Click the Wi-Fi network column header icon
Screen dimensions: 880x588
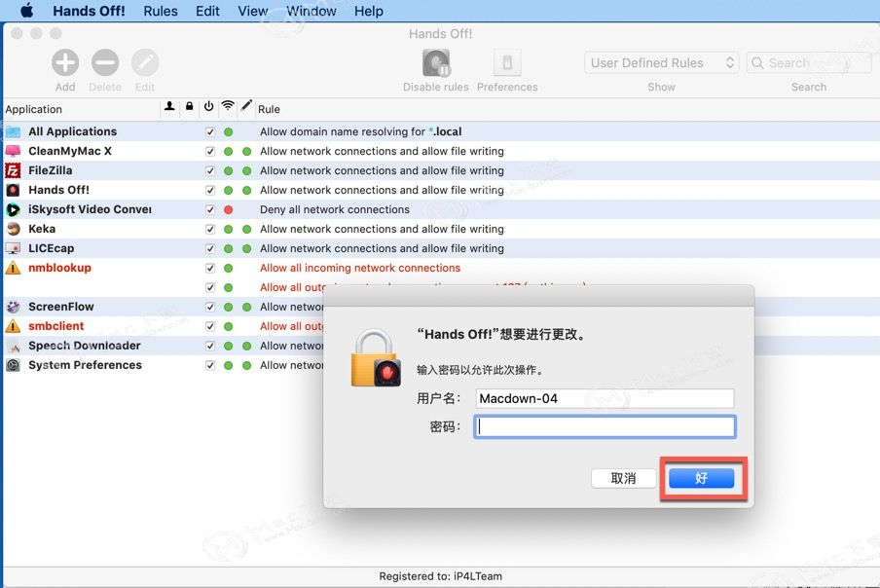click(228, 105)
